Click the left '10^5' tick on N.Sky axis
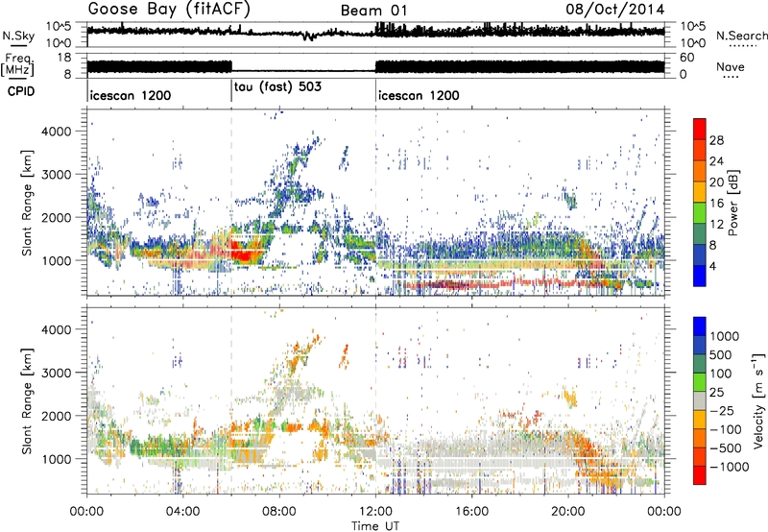 [59, 26]
